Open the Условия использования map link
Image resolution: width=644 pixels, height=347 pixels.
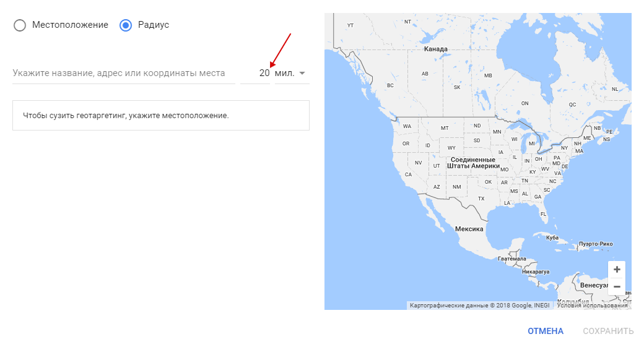(x=592, y=305)
